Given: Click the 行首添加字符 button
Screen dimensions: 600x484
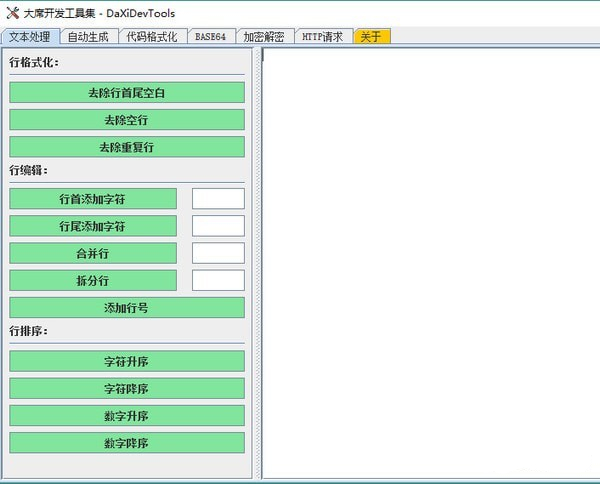Looking at the screenshot, I should point(93,199).
